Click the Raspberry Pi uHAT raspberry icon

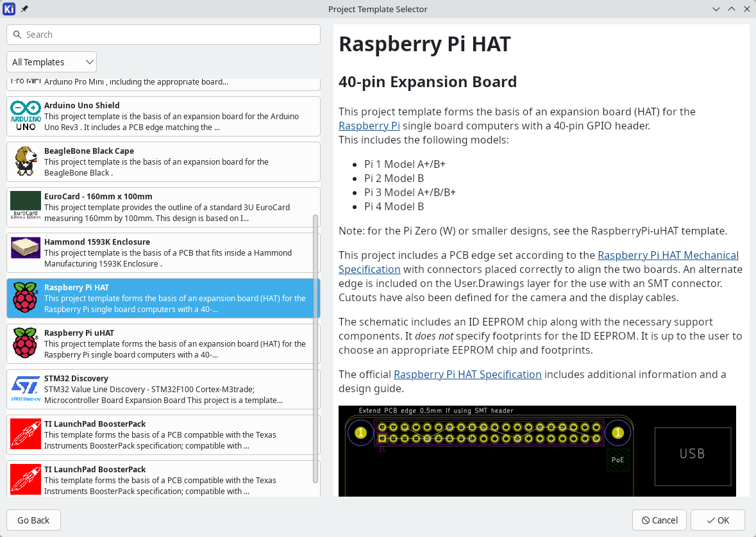point(26,343)
